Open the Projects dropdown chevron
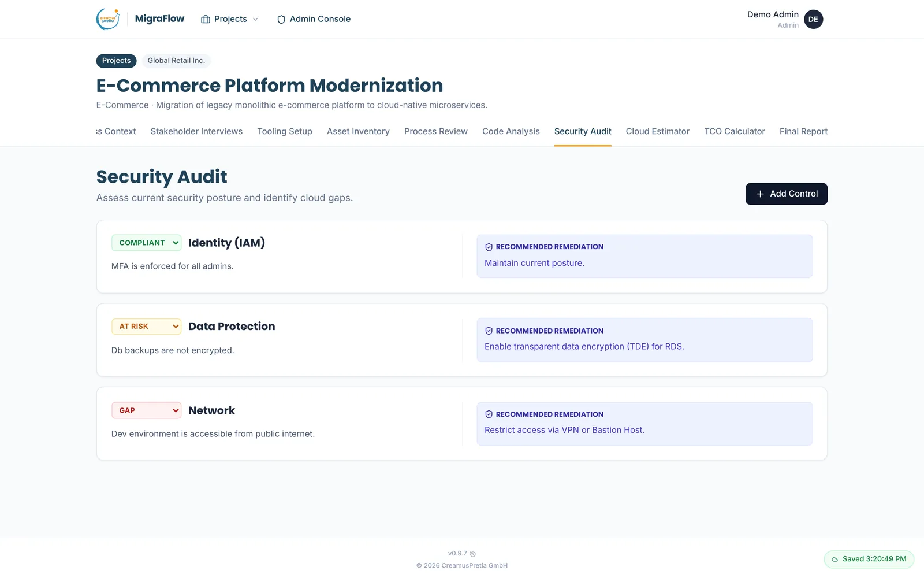 coord(255,19)
